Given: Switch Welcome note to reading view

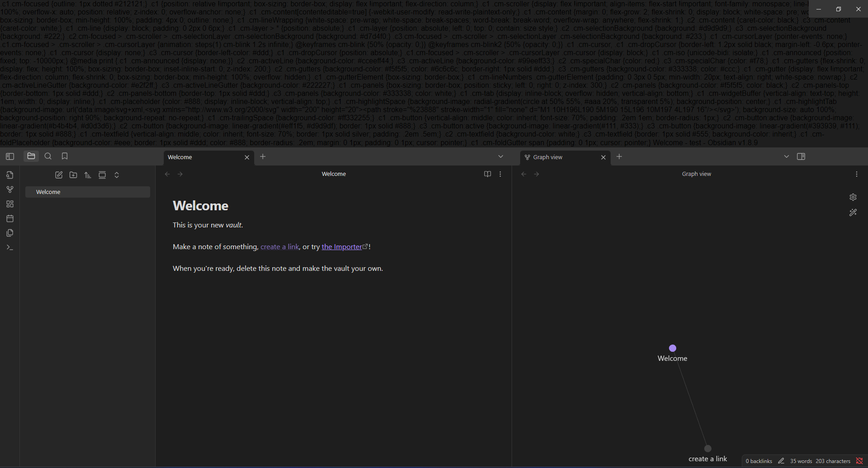Looking at the screenshot, I should (488, 174).
